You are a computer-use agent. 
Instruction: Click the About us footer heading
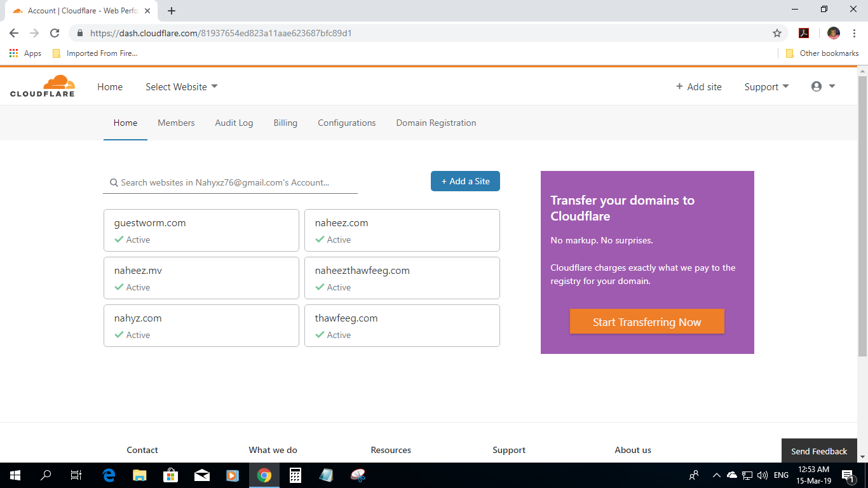[x=633, y=450]
